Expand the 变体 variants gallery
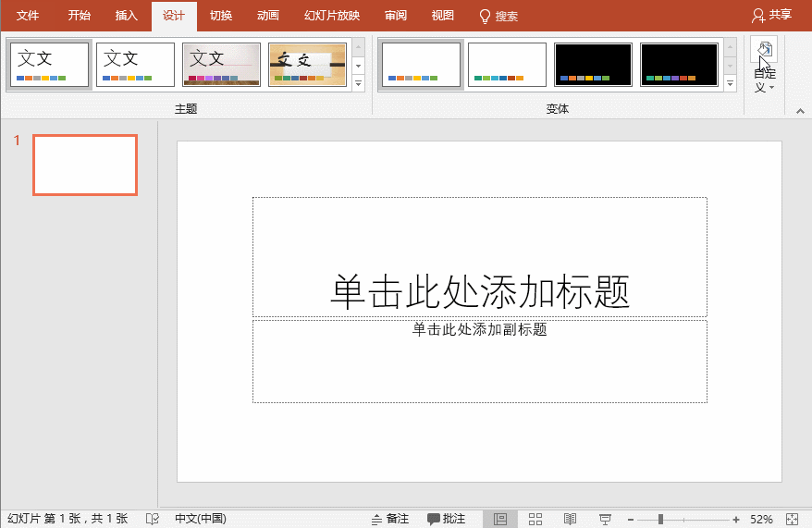The width and height of the screenshot is (812, 528). coord(731,84)
